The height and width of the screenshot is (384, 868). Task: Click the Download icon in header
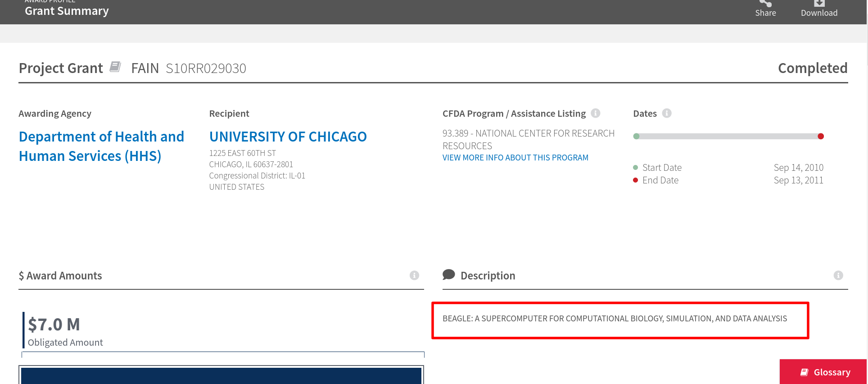819,3
